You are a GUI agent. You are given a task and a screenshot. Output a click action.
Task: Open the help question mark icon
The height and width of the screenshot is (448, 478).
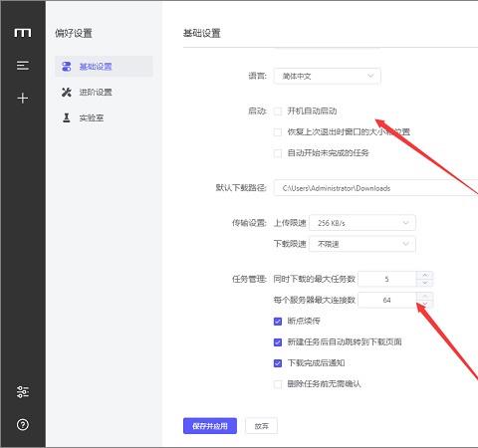(x=23, y=424)
